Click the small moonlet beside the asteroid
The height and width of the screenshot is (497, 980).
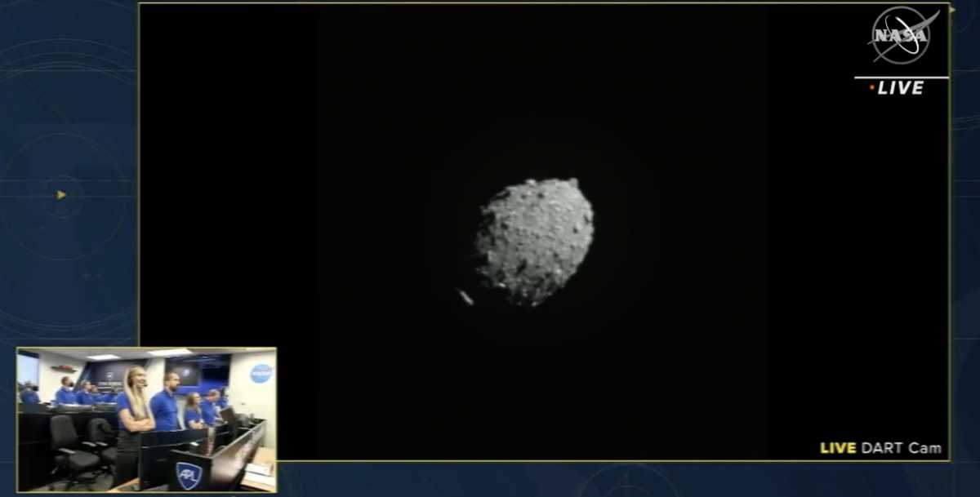(x=465, y=297)
